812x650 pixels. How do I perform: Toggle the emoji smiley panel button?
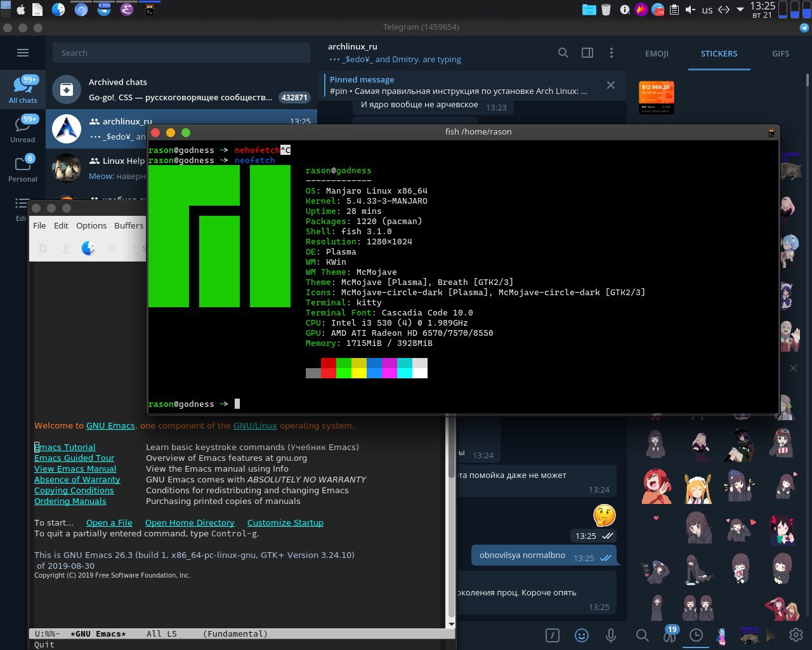click(x=581, y=635)
